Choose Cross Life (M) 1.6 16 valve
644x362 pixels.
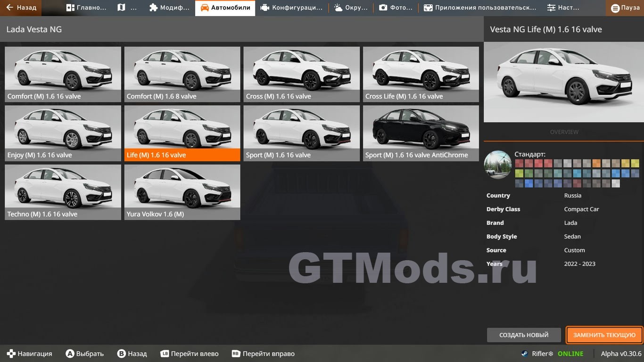(x=421, y=74)
